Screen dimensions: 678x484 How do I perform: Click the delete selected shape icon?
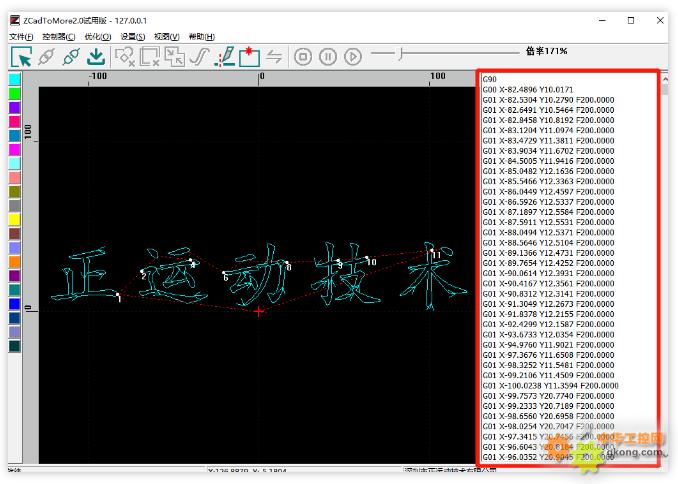point(125,57)
